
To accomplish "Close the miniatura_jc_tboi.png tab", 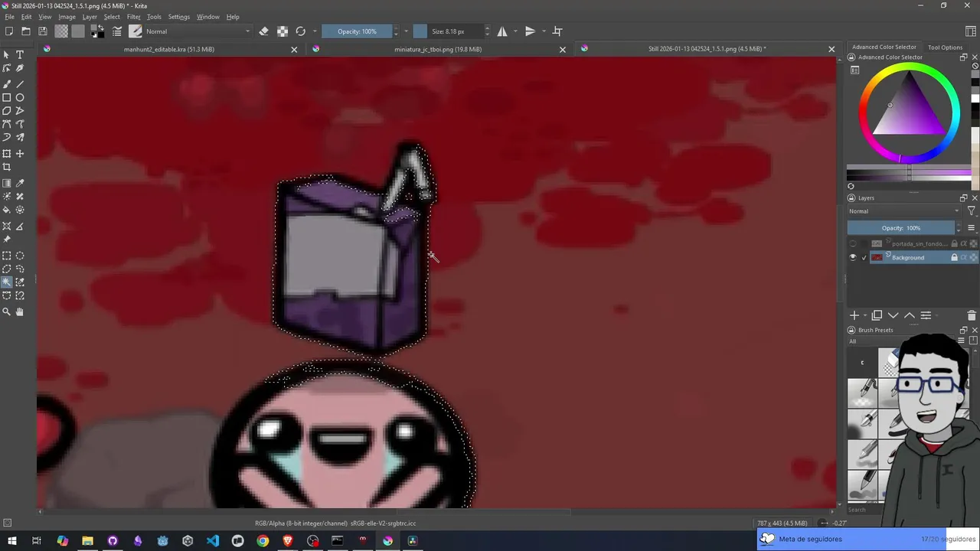I will pyautogui.click(x=563, y=49).
